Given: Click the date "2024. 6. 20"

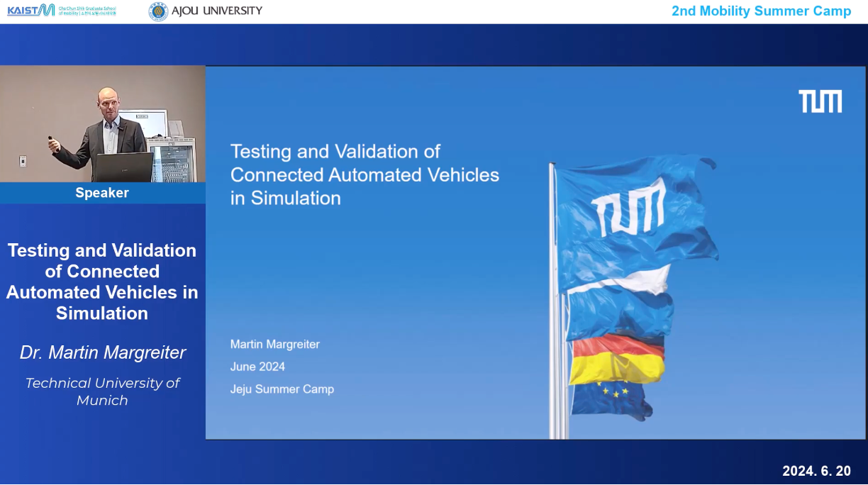Looking at the screenshot, I should click(816, 471).
